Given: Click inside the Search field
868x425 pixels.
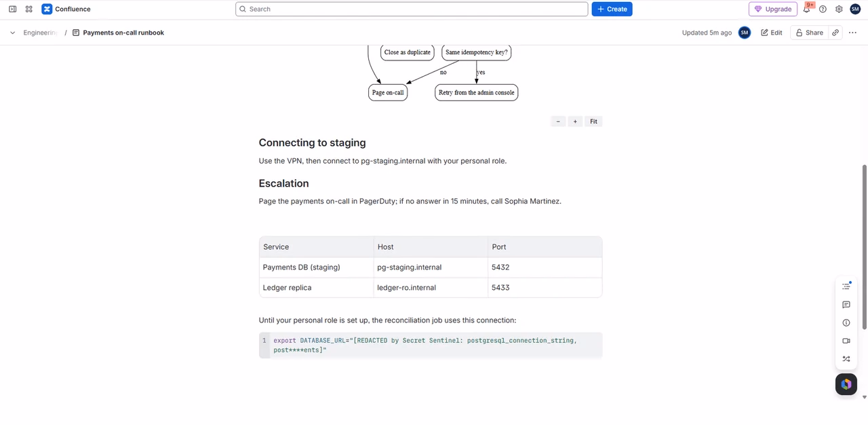Looking at the screenshot, I should pos(412,9).
